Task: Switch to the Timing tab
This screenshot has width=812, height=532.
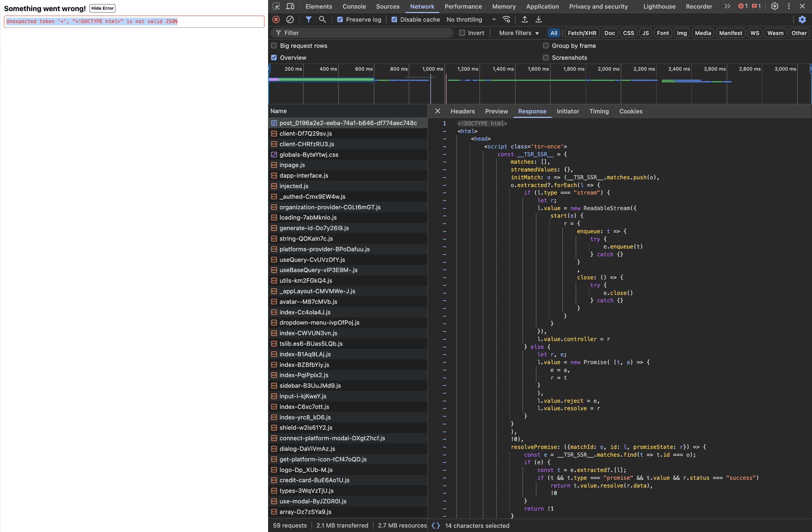Action: pos(599,111)
